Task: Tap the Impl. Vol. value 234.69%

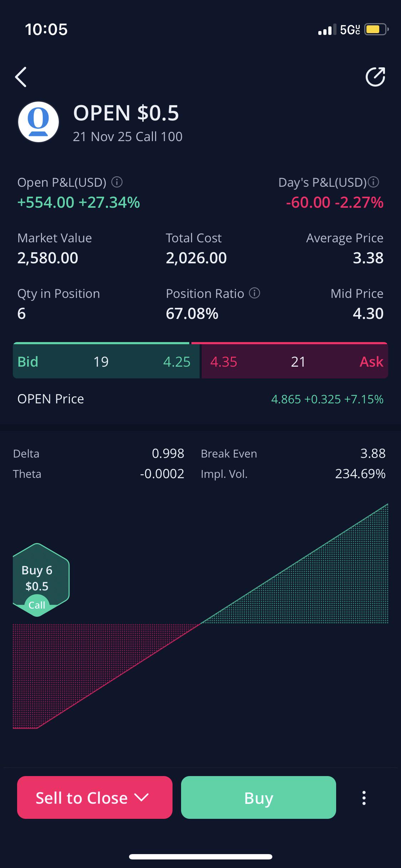Action: coord(360,474)
